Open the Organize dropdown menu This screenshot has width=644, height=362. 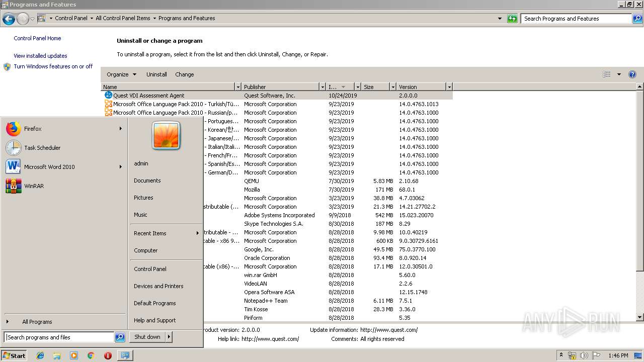point(121,74)
